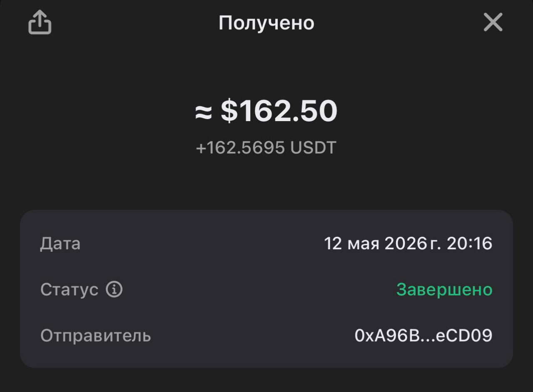Screen dimensions: 533x392
Task: Tap the 20:16 time value
Action: (x=470, y=243)
